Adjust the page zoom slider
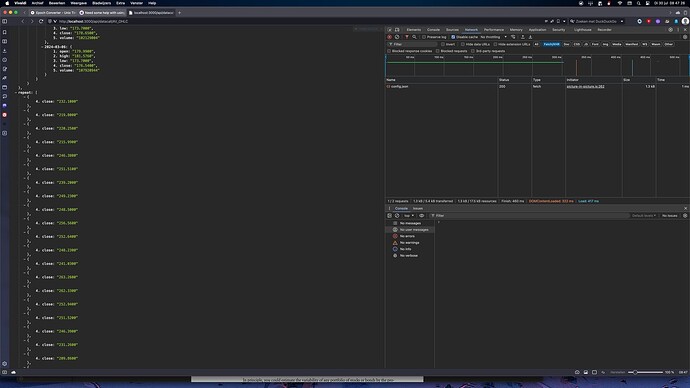This screenshot has width=690, height=388. pos(645,372)
